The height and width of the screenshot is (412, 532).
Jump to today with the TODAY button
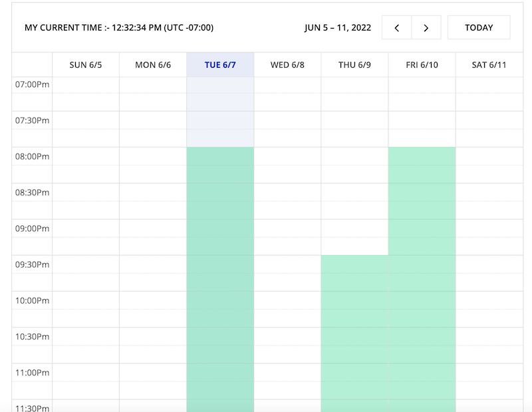click(479, 27)
